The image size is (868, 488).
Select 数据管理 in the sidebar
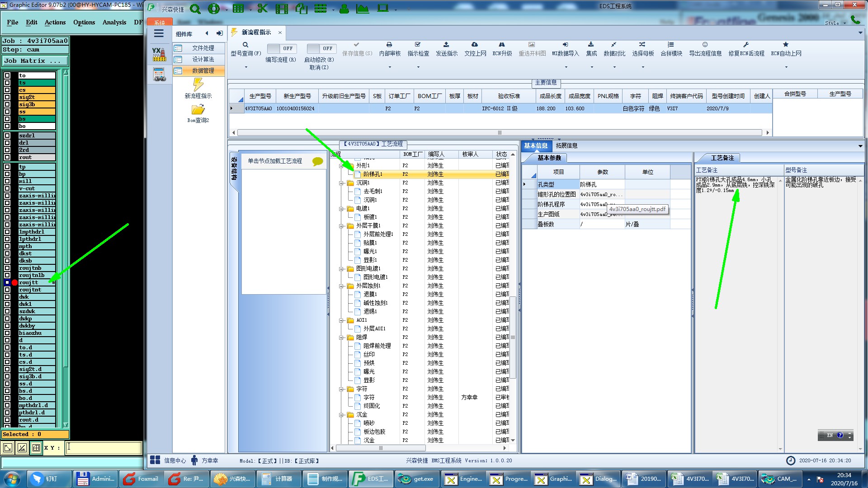pos(203,71)
